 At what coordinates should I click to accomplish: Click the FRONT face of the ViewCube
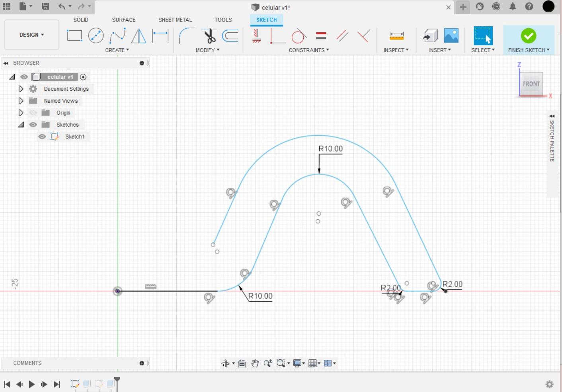point(531,84)
